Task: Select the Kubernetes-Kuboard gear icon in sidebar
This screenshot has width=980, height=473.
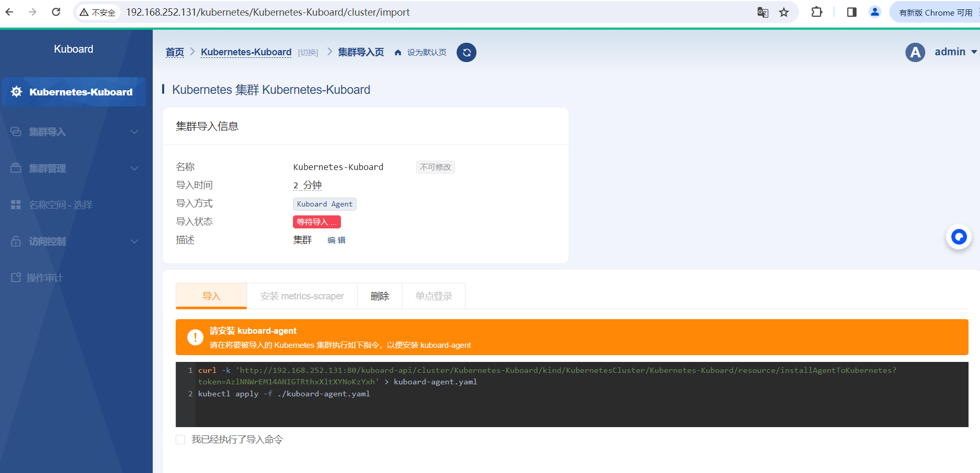Action: pyautogui.click(x=17, y=92)
